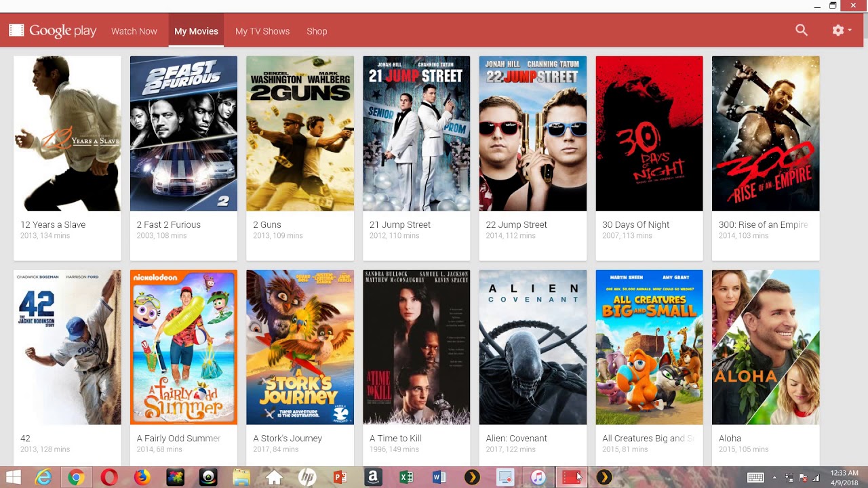Open Google Chrome in taskbar
This screenshot has width=868, height=488.
tap(76, 478)
